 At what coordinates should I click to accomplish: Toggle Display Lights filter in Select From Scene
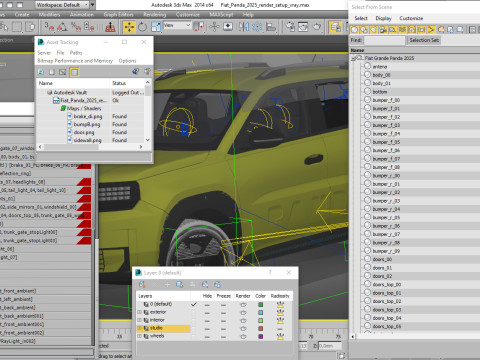(374, 30)
